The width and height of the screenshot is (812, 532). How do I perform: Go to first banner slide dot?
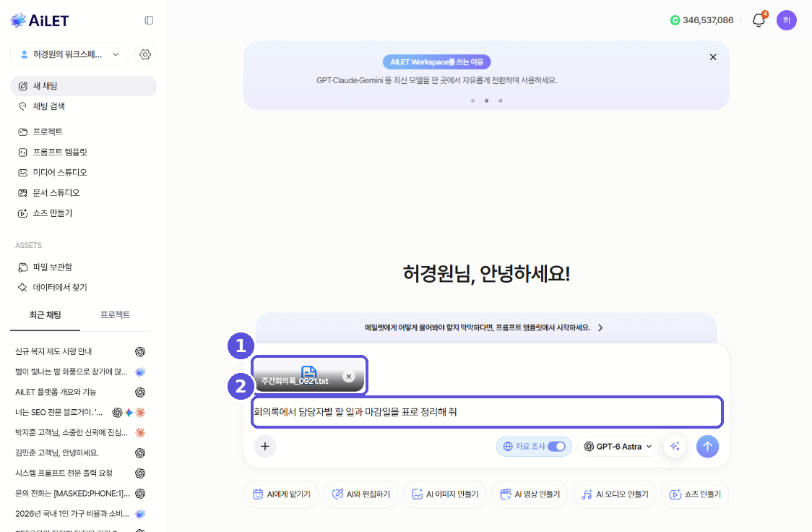[472, 100]
